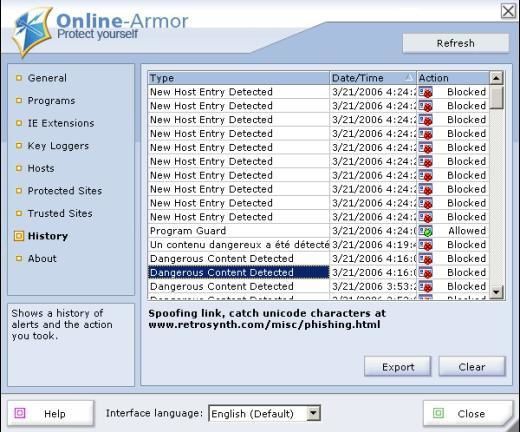The image size is (520, 432).
Task: Click the bullet icon beside Hosts
Action: coord(19,168)
